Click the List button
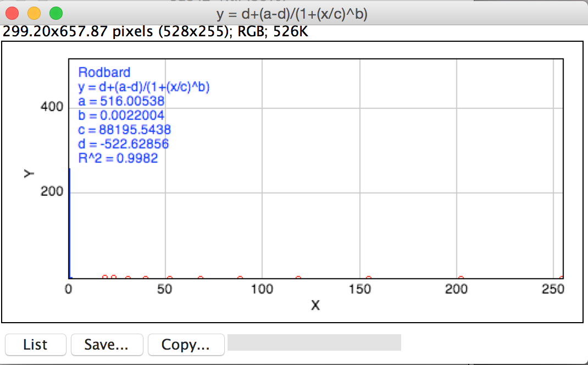 (x=35, y=345)
